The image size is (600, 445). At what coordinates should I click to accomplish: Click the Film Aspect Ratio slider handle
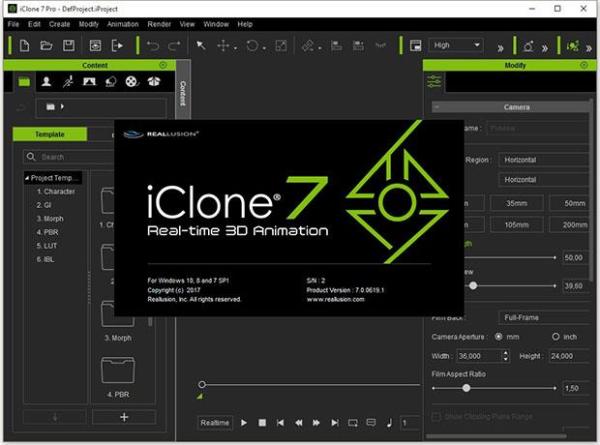pyautogui.click(x=466, y=388)
